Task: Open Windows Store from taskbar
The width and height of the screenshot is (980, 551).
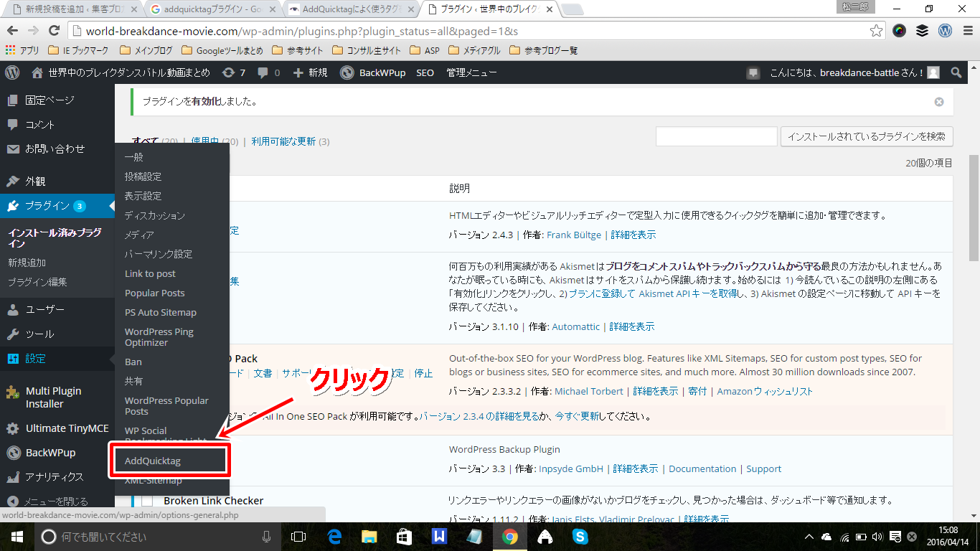Action: pos(404,537)
